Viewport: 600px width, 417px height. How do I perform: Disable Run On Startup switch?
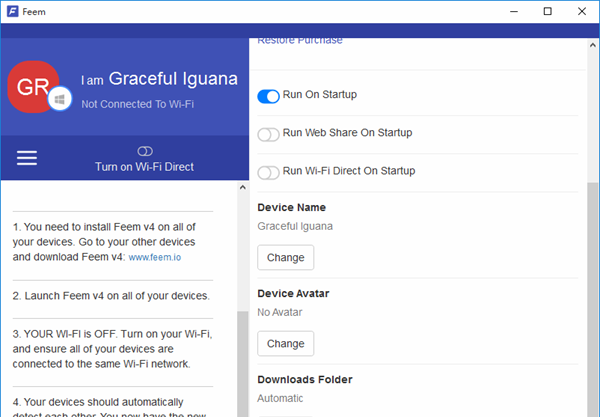(268, 96)
